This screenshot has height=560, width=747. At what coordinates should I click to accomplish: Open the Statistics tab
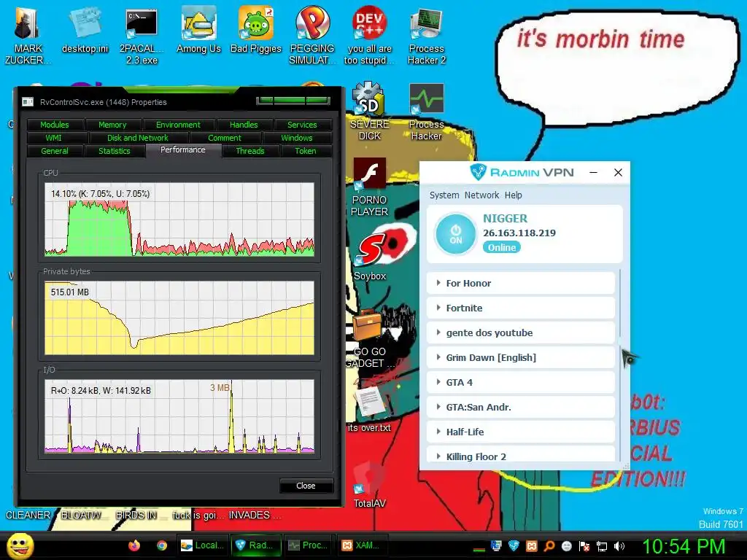pos(115,151)
